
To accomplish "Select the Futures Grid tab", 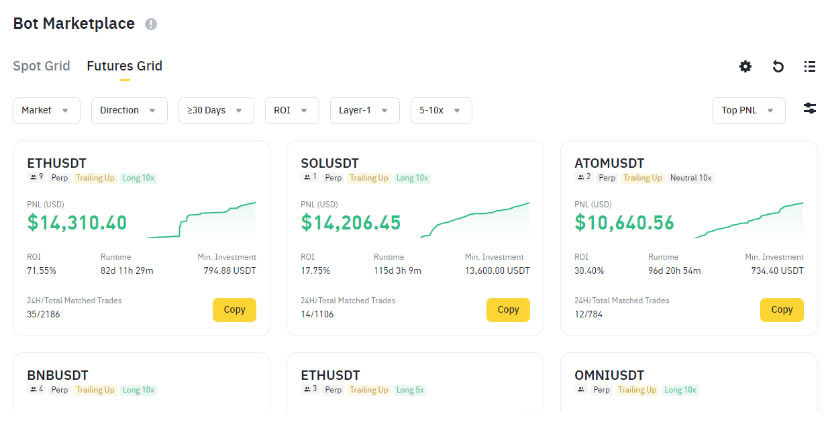I will (x=124, y=66).
